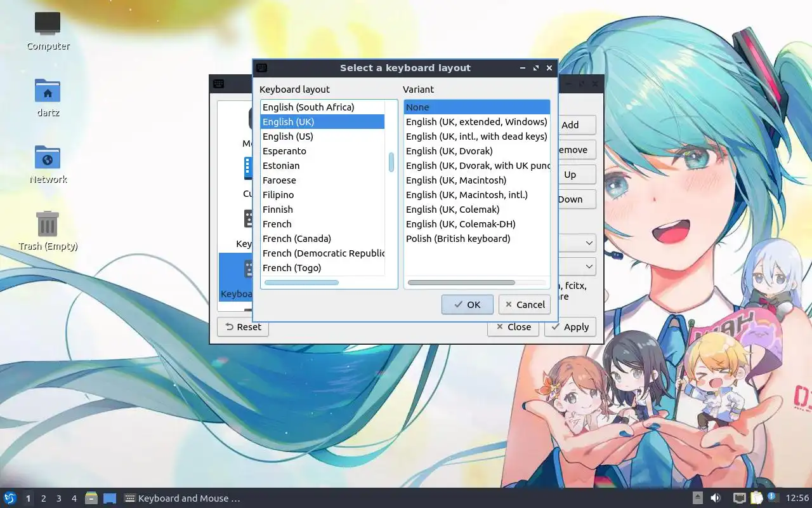Select Faroese layout
The height and width of the screenshot is (508, 812).
point(322,180)
